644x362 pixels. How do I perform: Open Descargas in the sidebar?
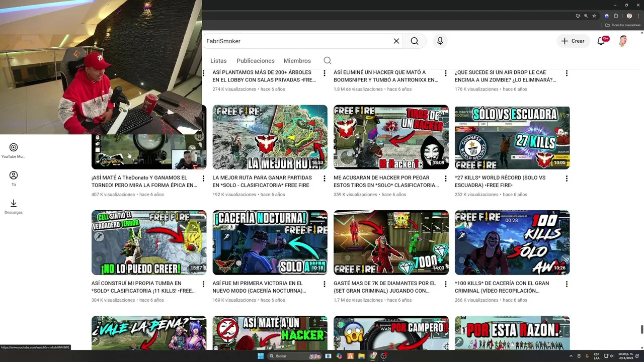pyautogui.click(x=14, y=206)
